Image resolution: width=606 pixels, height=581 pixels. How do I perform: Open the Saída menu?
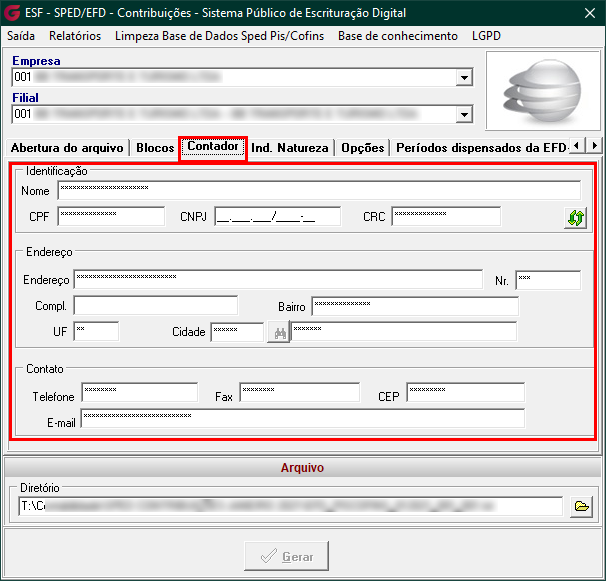(21, 36)
